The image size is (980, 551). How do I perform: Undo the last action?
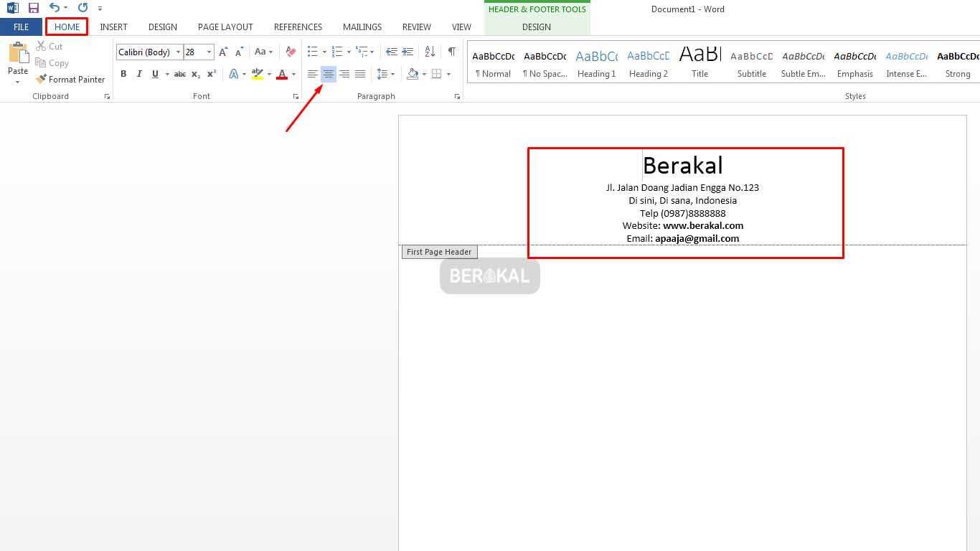pyautogui.click(x=55, y=9)
